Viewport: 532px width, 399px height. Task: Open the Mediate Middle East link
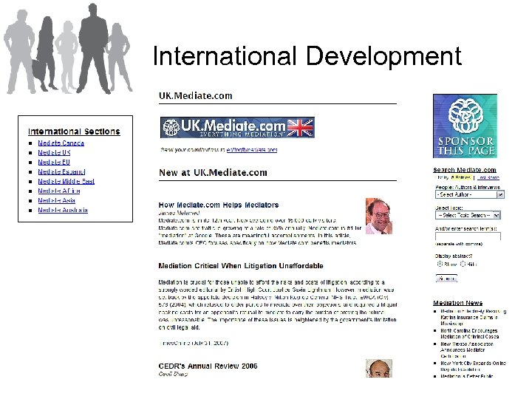coord(66,181)
